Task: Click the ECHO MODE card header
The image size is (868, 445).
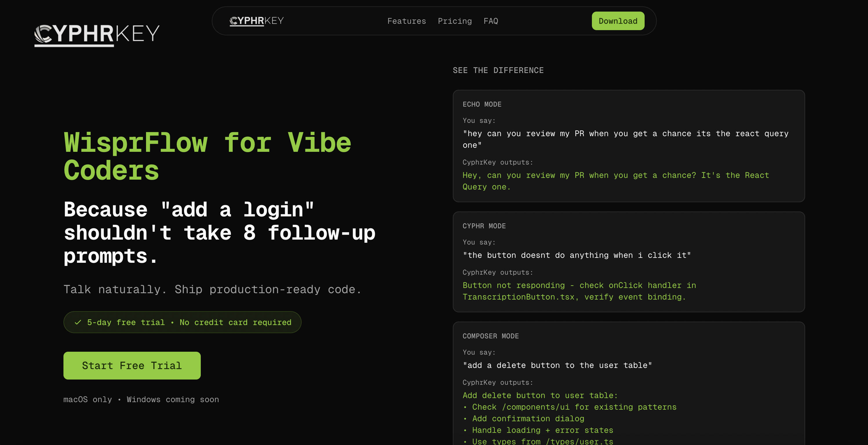Action: point(482,104)
